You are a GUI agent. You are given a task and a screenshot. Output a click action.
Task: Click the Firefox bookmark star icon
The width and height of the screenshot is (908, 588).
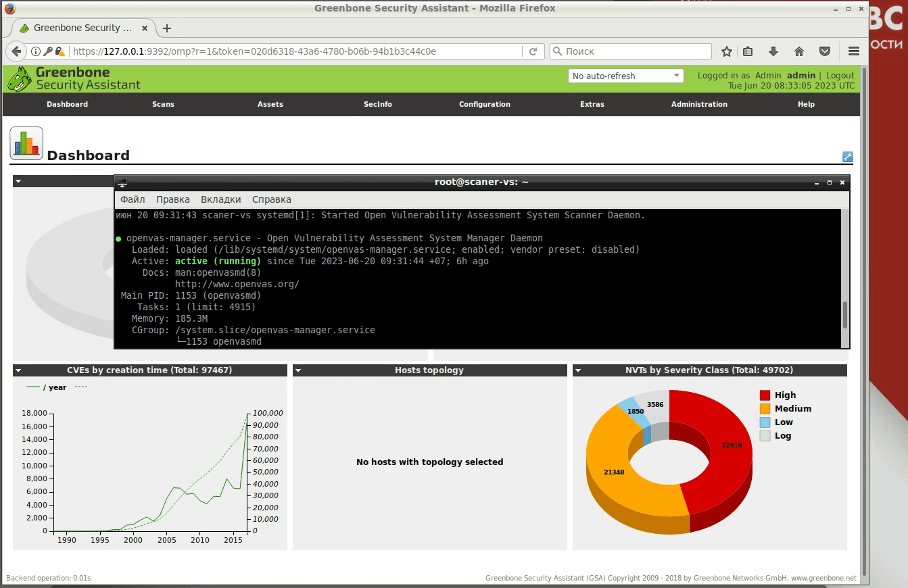pyautogui.click(x=727, y=51)
